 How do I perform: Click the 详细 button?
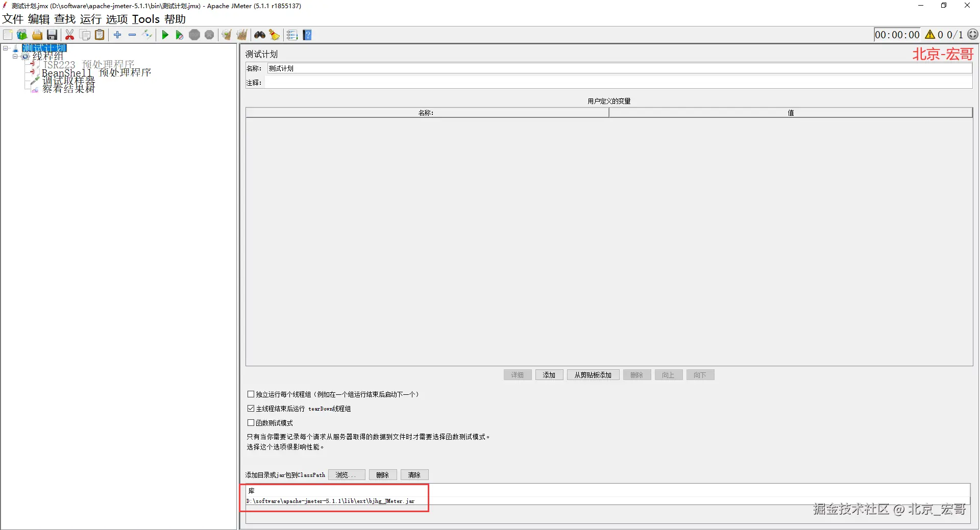point(518,375)
